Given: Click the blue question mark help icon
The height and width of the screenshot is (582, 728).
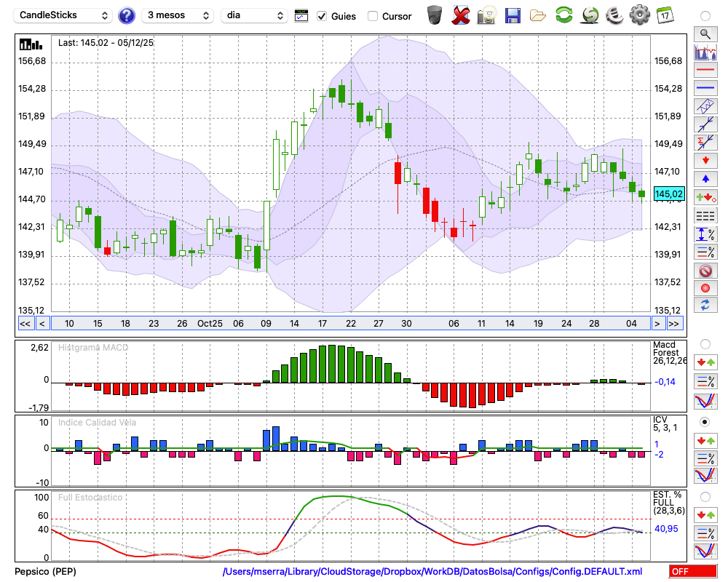Looking at the screenshot, I should pos(127,15).
